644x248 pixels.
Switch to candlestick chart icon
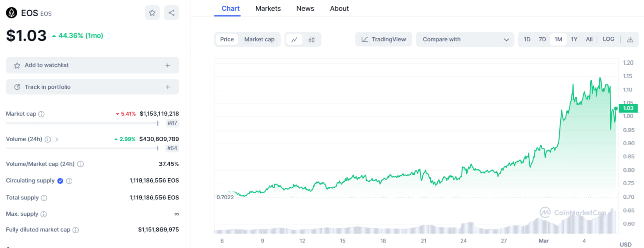coord(312,39)
